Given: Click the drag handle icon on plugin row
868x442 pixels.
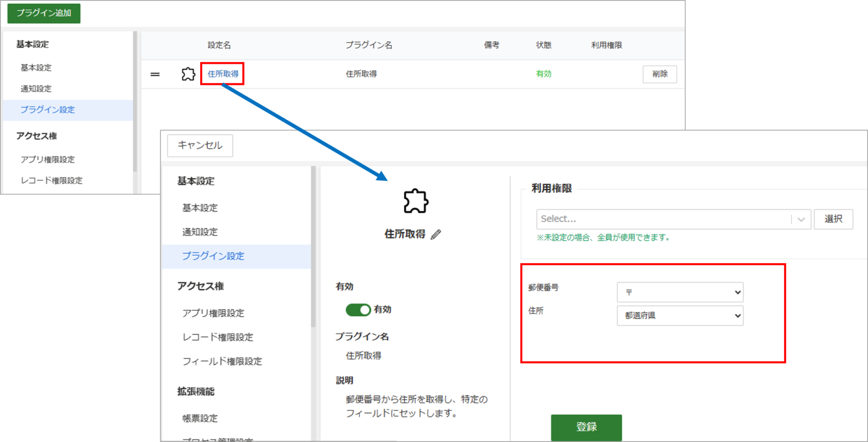Looking at the screenshot, I should point(155,75).
